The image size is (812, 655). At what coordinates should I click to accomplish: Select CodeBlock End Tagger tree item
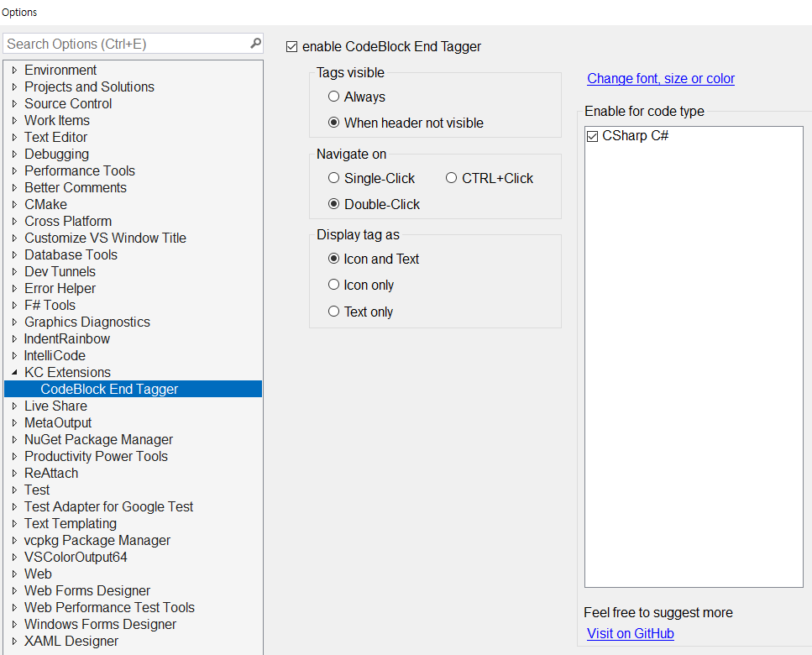coord(133,389)
